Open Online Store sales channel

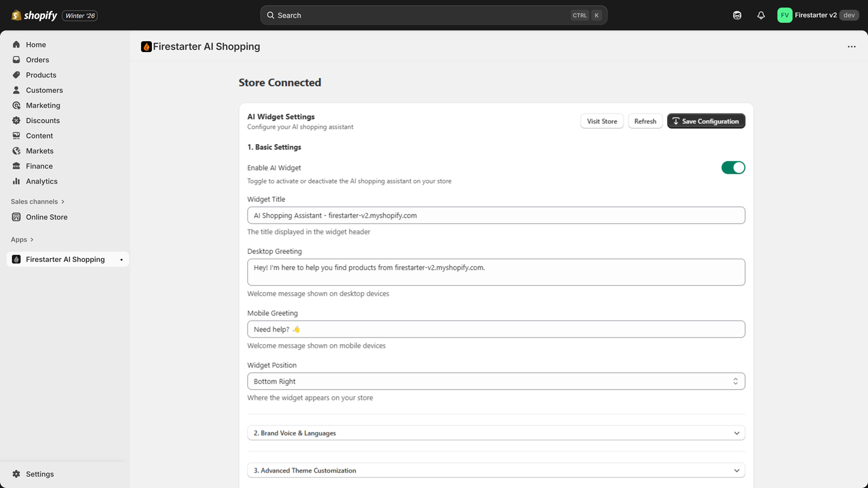[x=46, y=217]
